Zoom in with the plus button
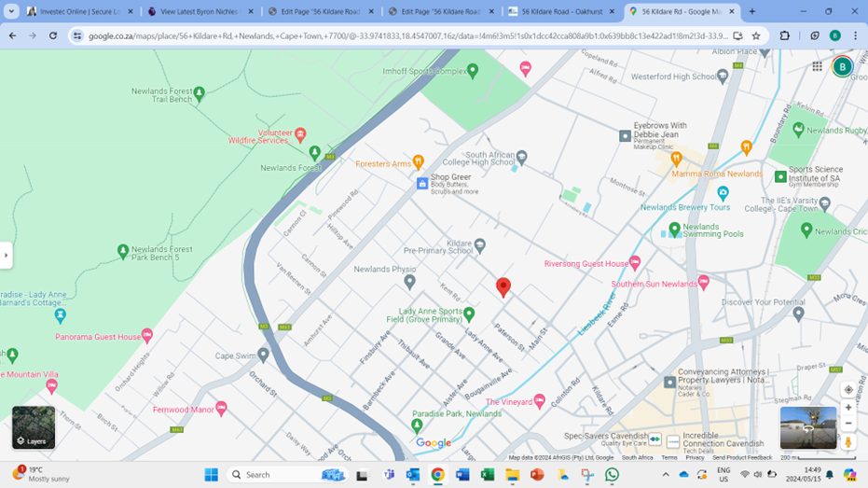The image size is (868, 488). click(847, 408)
